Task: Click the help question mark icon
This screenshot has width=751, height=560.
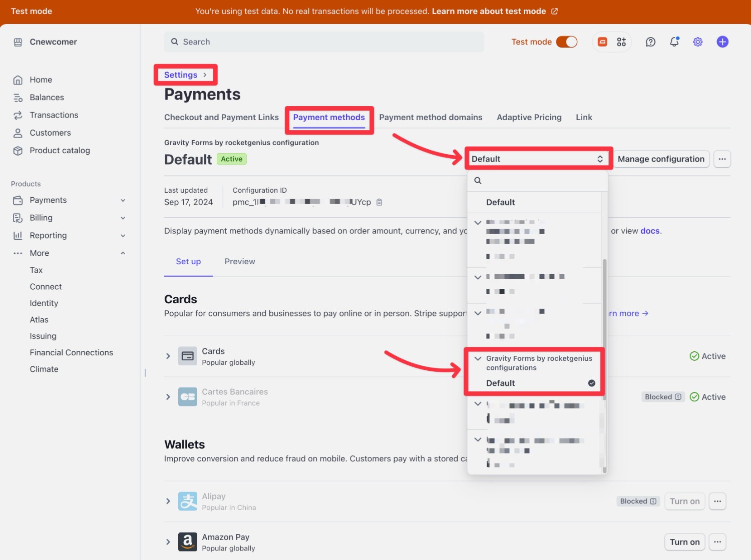Action: (650, 42)
